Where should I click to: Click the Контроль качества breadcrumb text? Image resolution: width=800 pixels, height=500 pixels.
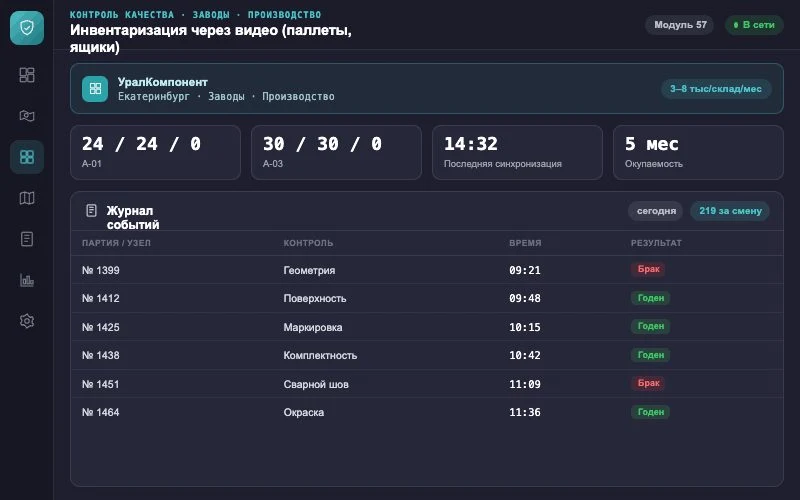pos(121,15)
